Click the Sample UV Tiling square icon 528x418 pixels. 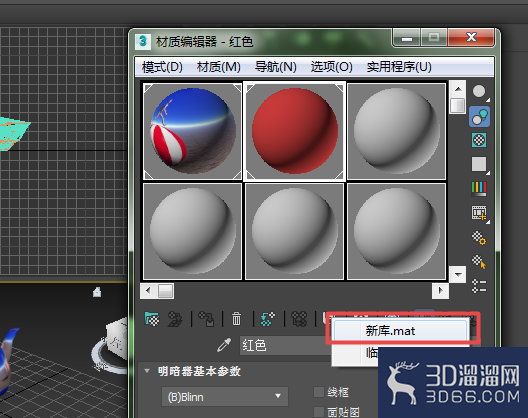[479, 165]
